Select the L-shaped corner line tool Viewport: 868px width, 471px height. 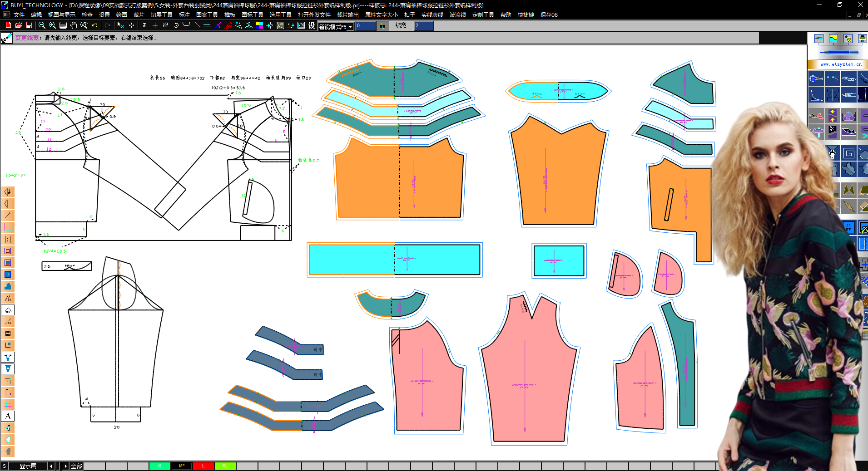(x=8, y=227)
